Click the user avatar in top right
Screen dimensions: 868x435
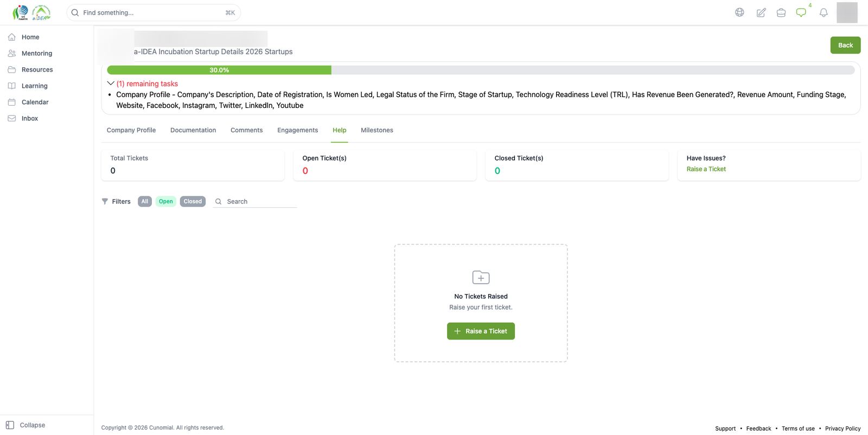pos(847,12)
